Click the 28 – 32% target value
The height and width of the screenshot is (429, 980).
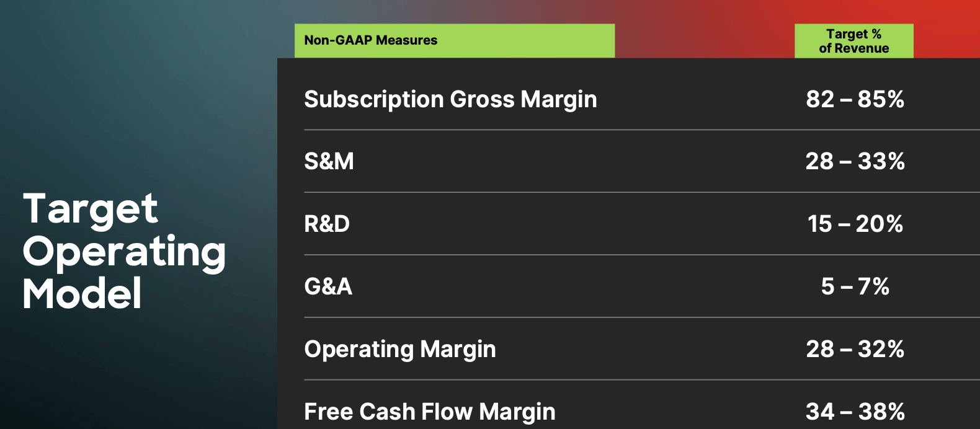click(x=855, y=349)
